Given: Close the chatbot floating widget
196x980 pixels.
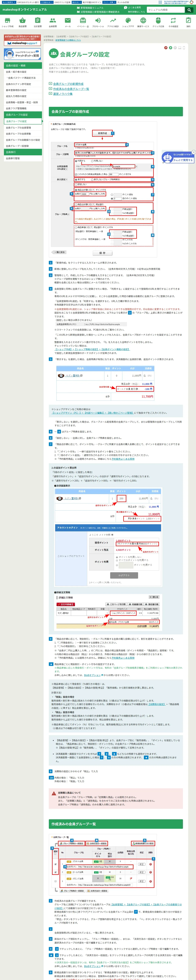Looking at the screenshot, I should click(x=193, y=152).
